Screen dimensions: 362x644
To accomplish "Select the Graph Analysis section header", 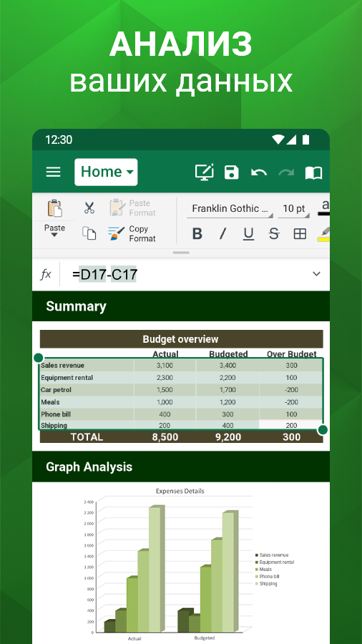I will coord(181,467).
